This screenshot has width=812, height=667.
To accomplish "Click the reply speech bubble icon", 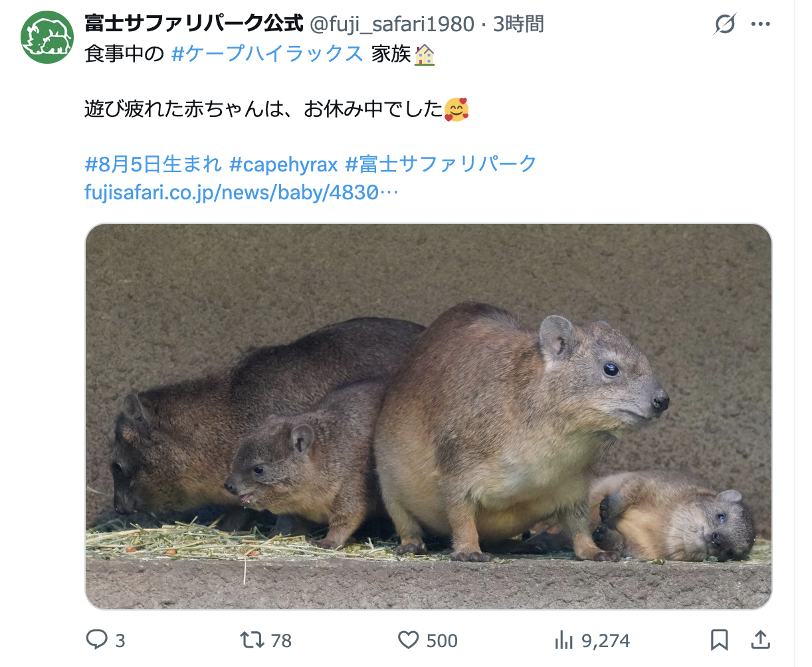I will [x=97, y=640].
